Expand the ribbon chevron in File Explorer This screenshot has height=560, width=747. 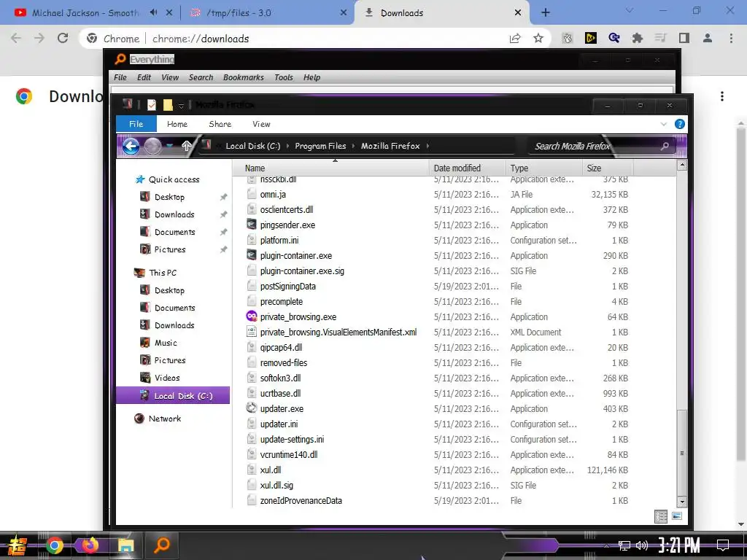(x=664, y=124)
